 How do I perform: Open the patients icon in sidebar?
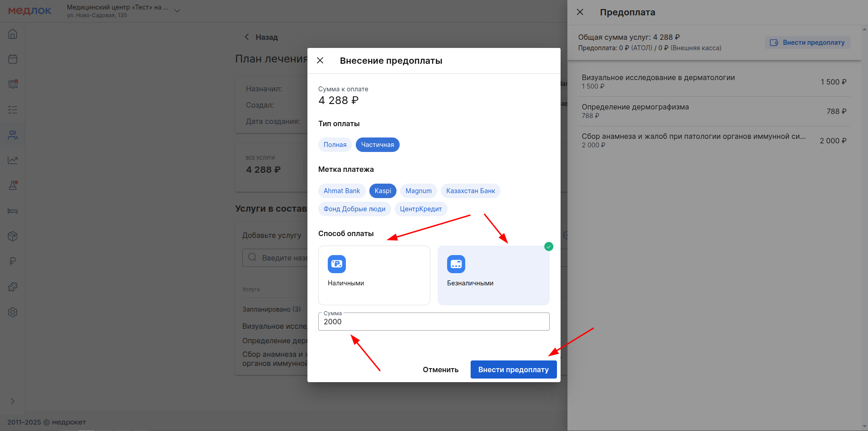point(13,135)
